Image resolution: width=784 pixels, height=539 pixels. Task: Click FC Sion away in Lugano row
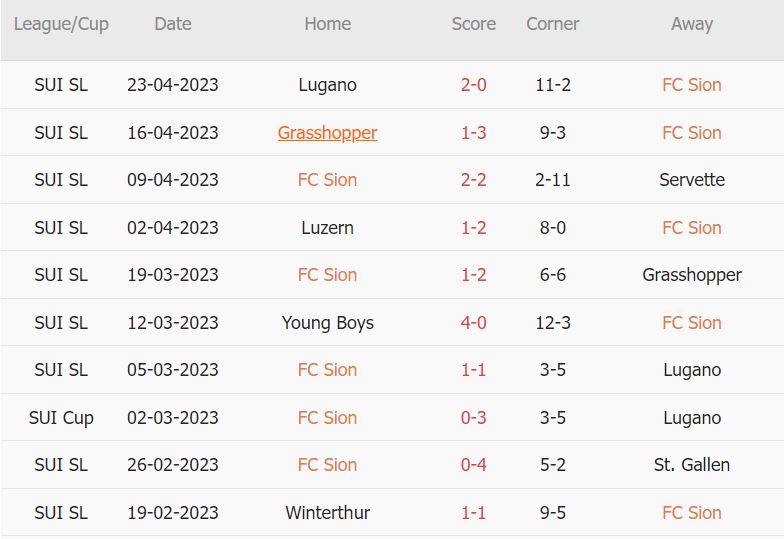click(x=691, y=85)
